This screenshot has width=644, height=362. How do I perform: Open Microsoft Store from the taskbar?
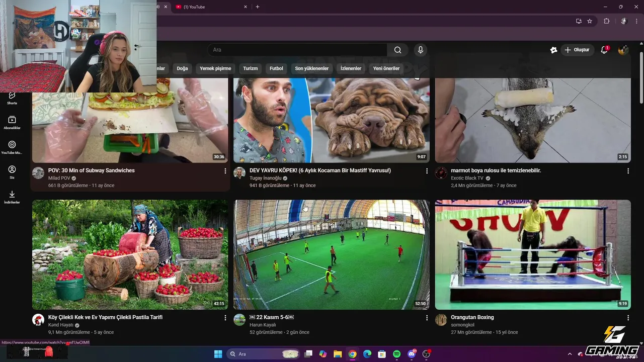(382, 354)
